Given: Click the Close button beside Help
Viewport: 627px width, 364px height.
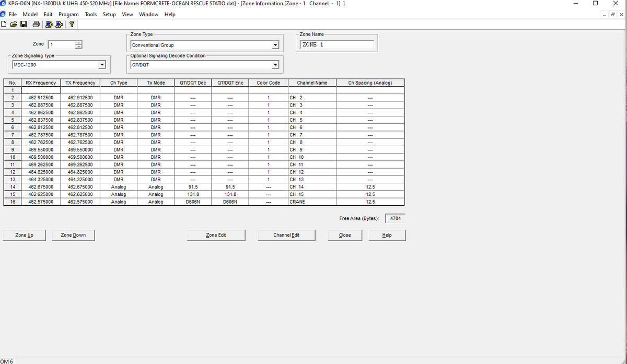Looking at the screenshot, I should click(345, 235).
